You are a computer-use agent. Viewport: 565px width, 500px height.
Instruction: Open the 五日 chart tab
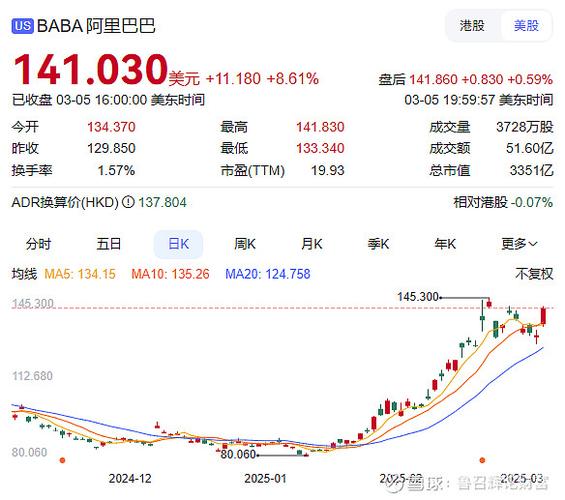[x=108, y=244]
